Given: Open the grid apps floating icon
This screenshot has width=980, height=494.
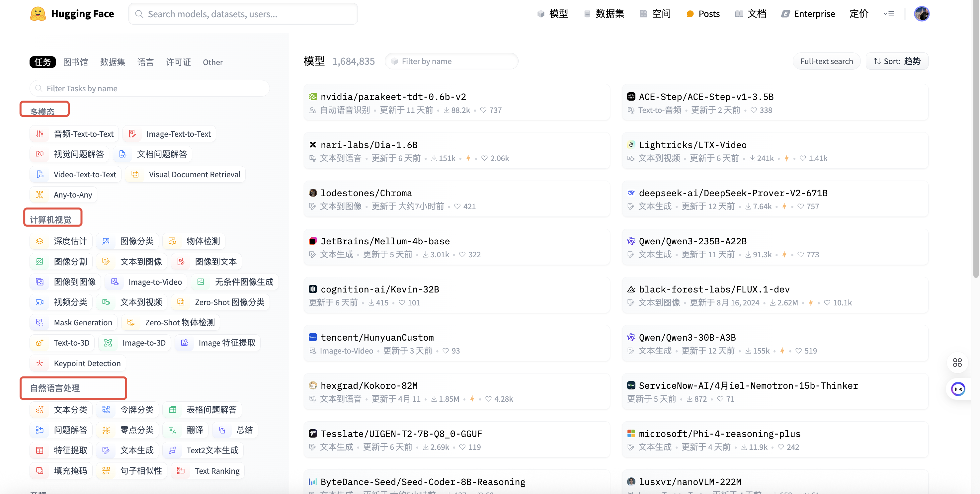Looking at the screenshot, I should click(957, 362).
